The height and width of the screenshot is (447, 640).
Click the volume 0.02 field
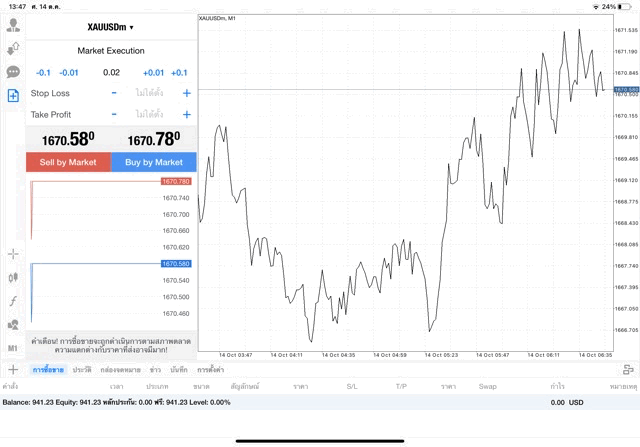[111, 72]
